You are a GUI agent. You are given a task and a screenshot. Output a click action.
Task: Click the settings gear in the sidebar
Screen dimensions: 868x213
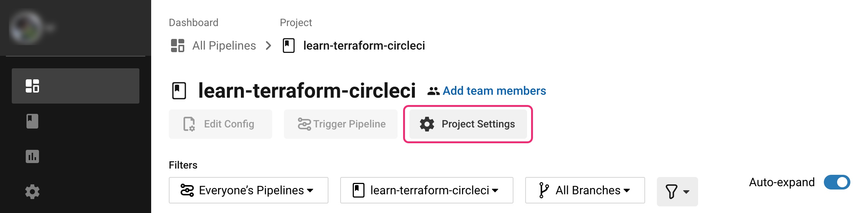[x=32, y=192]
